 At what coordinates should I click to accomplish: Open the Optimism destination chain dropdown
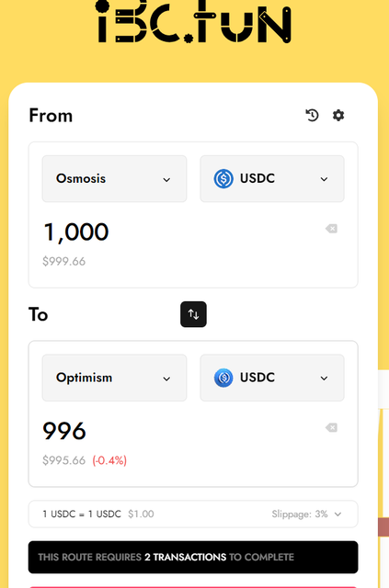tap(114, 378)
